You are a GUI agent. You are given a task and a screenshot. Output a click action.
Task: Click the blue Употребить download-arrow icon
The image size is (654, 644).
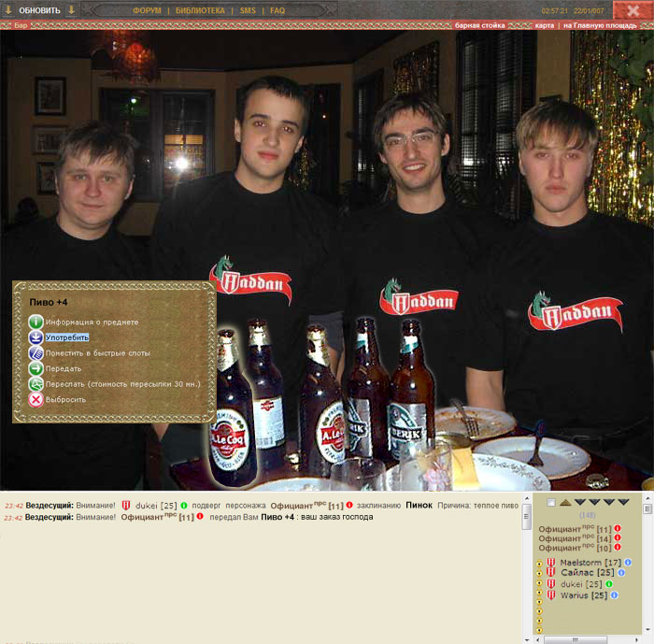36,337
